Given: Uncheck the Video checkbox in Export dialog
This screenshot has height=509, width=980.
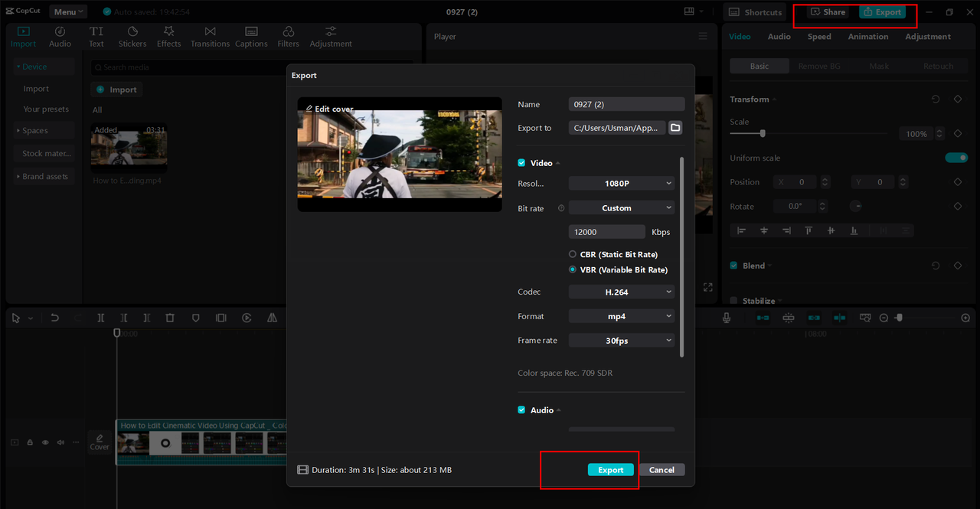Looking at the screenshot, I should [x=521, y=163].
